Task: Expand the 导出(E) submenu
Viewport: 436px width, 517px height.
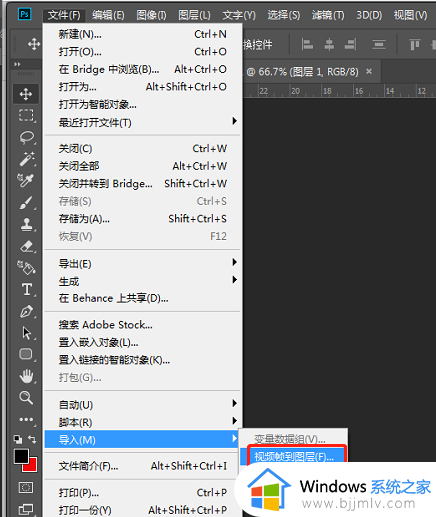Action: coord(143,264)
